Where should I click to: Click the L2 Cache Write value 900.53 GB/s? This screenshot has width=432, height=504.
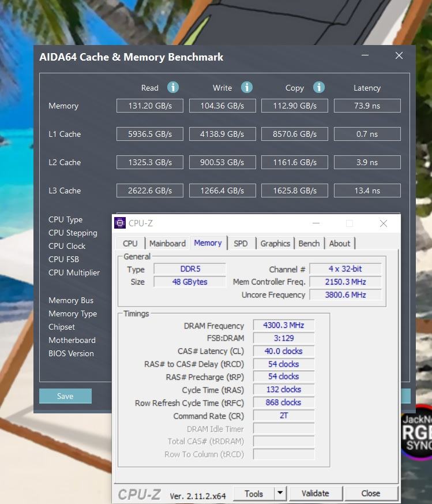pyautogui.click(x=222, y=162)
